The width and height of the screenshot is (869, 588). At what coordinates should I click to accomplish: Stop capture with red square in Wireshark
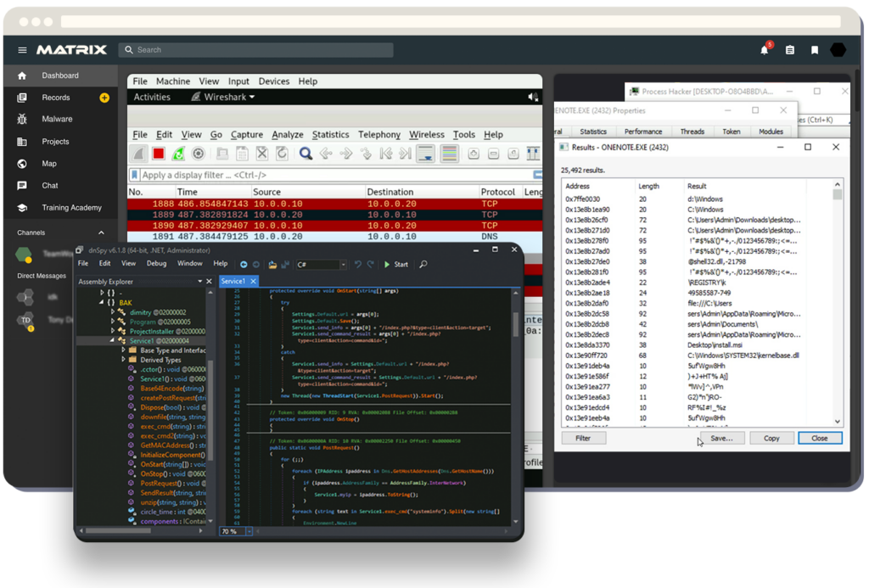pyautogui.click(x=159, y=154)
